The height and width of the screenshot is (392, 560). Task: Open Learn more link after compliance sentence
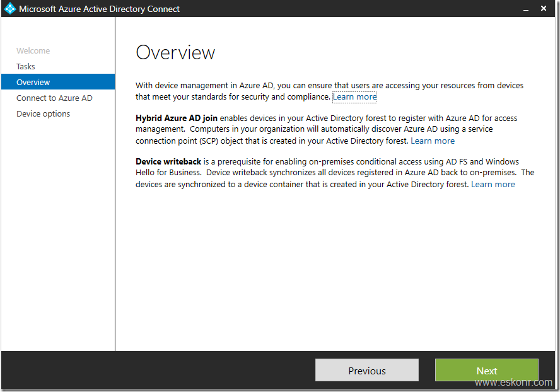coord(354,97)
